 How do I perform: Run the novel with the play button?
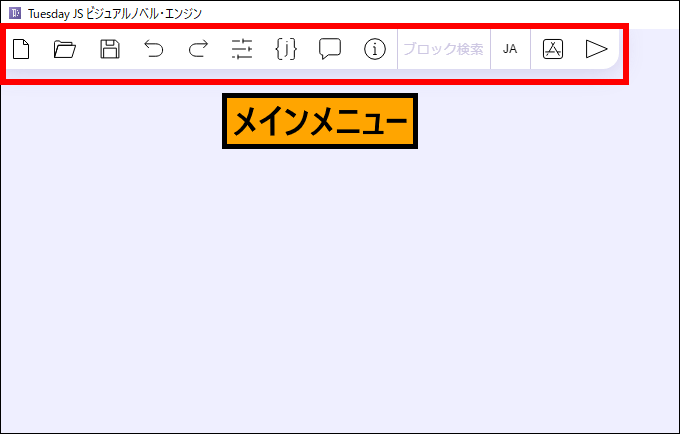(597, 49)
